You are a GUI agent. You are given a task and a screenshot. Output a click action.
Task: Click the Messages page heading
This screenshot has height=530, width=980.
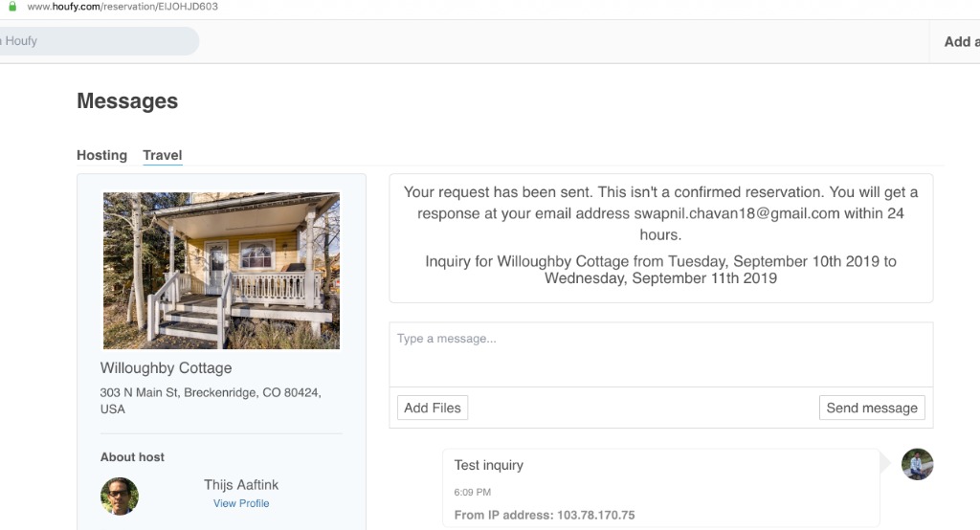pyautogui.click(x=127, y=101)
